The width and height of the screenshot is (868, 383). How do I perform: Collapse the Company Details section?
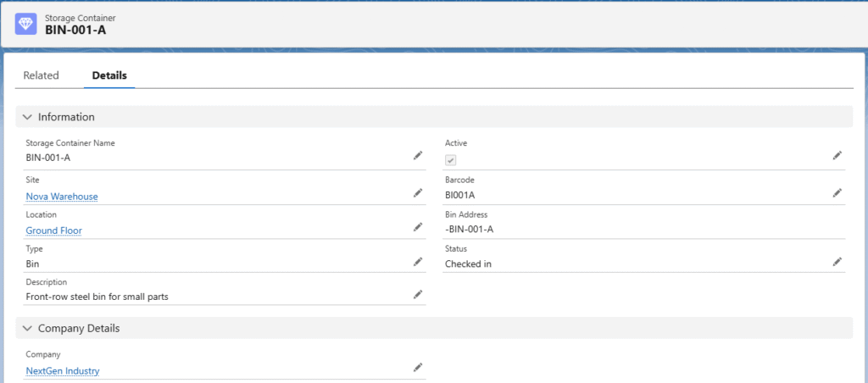click(28, 328)
